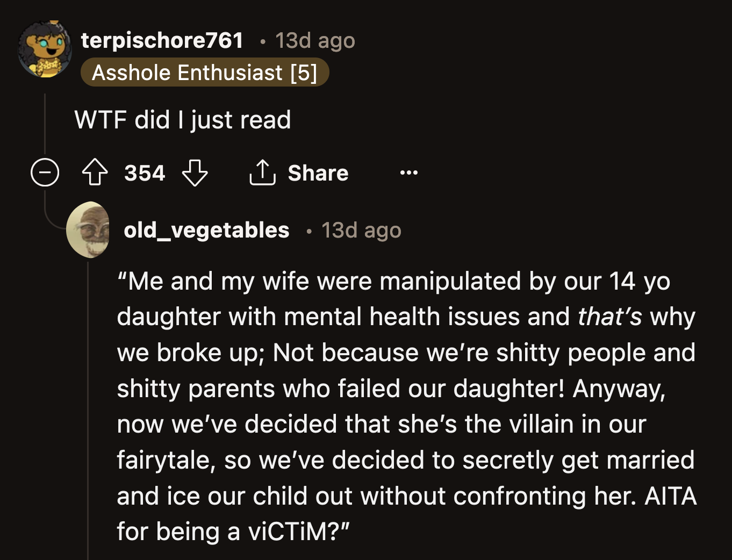This screenshot has width=732, height=560.
Task: Click the 13d ago timestamp on top comment
Action: 314,40
